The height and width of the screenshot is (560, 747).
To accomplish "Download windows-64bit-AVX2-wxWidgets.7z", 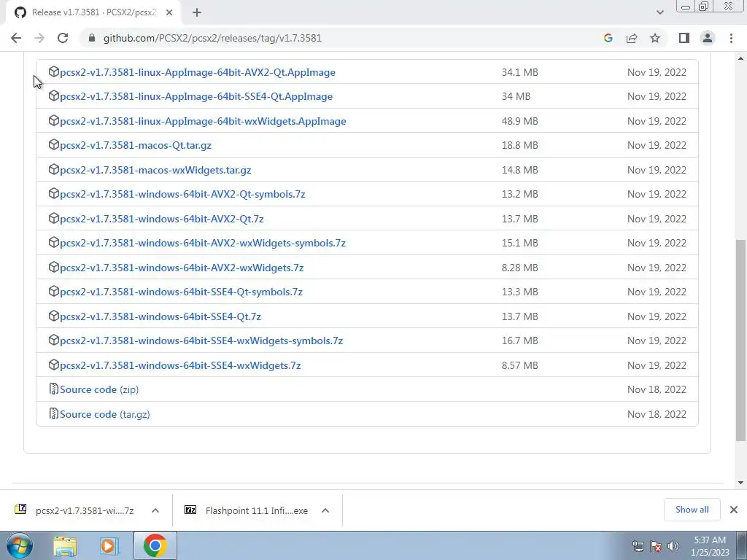I will (182, 268).
